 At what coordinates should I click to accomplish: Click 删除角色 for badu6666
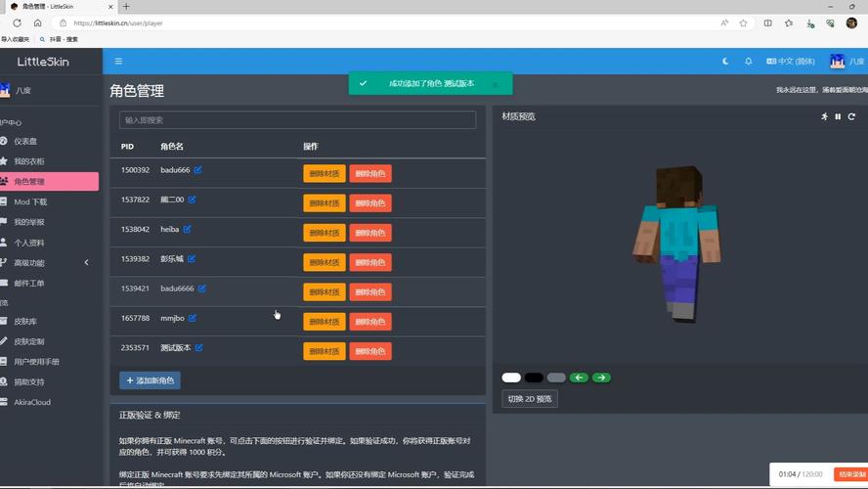point(370,291)
